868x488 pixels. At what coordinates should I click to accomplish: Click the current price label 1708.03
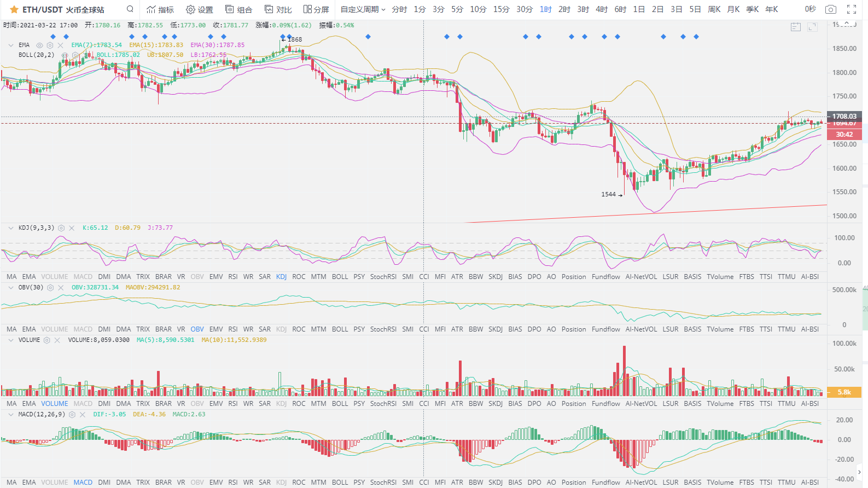point(844,116)
